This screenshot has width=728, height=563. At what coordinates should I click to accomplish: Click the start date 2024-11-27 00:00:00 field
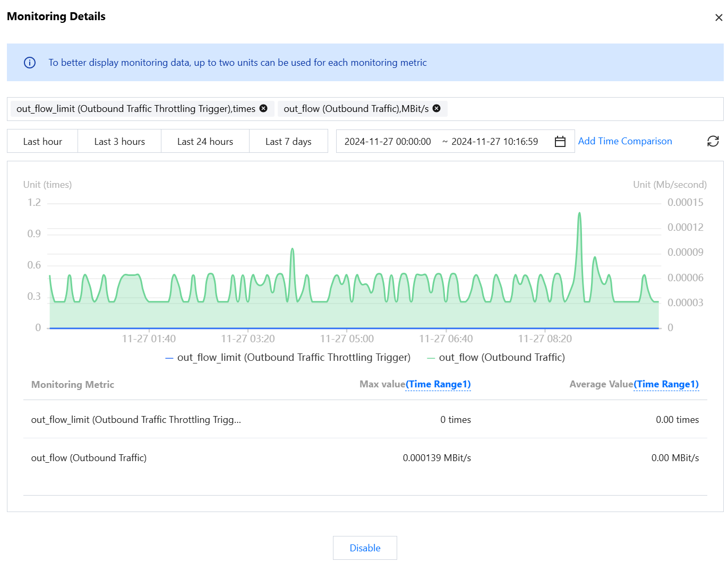click(388, 142)
